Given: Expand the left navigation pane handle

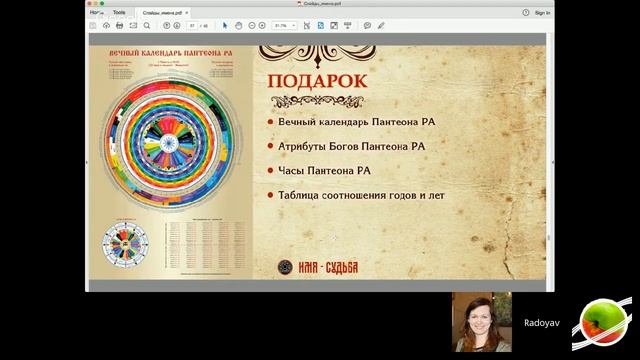Looking at the screenshot, I should pyautogui.click(x=87, y=162).
